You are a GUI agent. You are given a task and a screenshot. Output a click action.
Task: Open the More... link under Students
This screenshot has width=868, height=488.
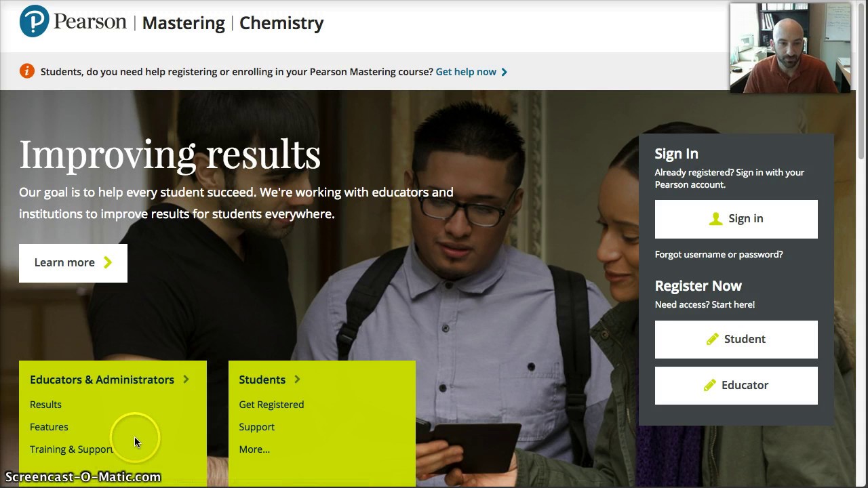254,449
